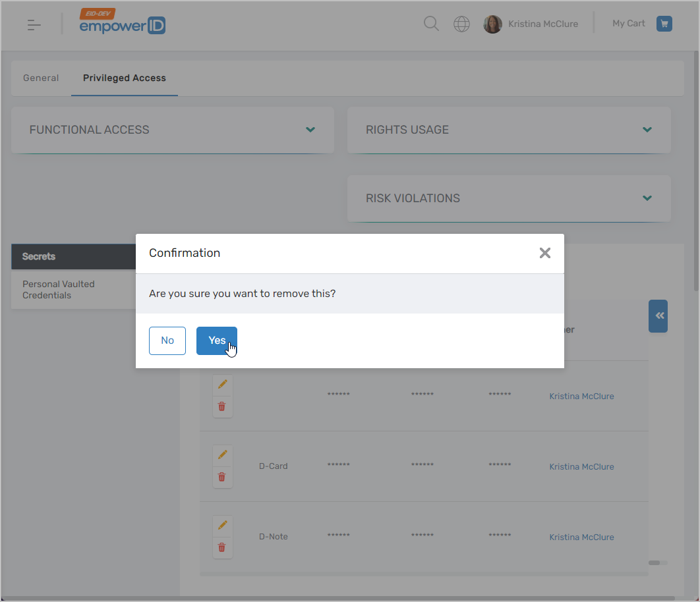Viewport: 700px width, 602px height.
Task: Click the pencil edit icon for D-Card
Action: pos(222,454)
